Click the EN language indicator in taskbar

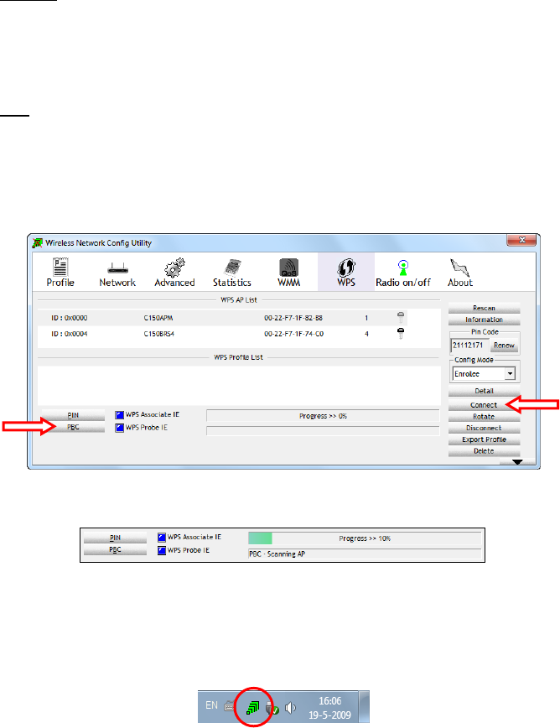(211, 705)
